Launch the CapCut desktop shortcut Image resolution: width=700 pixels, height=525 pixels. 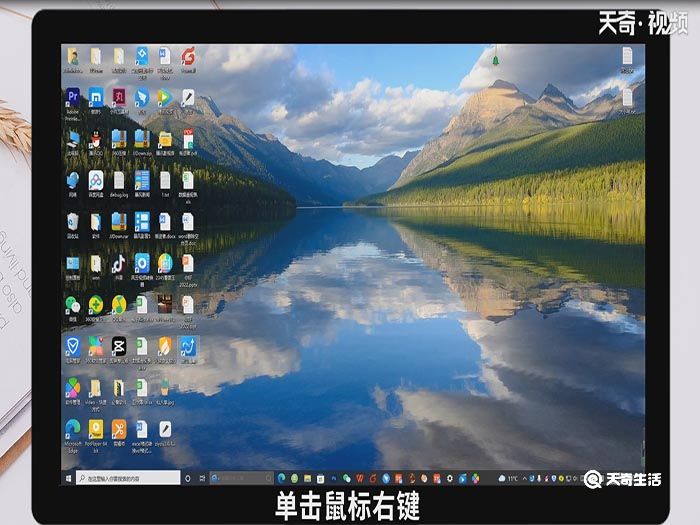point(118,346)
